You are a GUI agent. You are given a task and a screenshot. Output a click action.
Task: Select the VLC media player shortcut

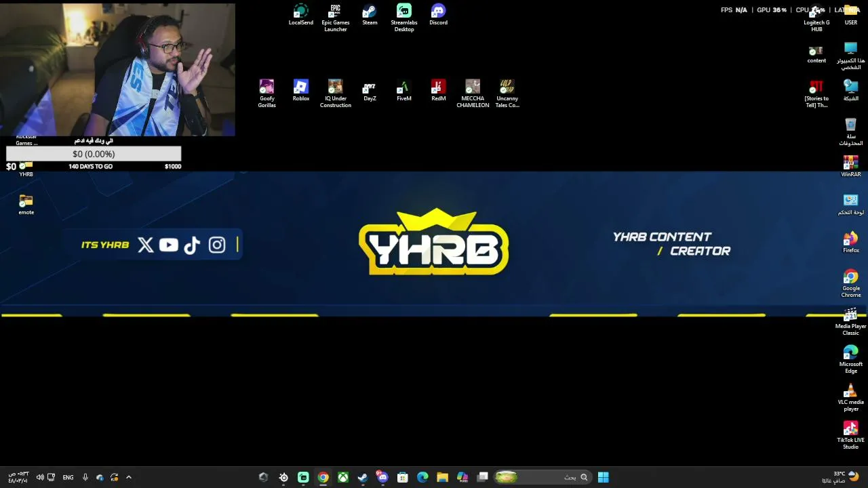pyautogui.click(x=851, y=398)
